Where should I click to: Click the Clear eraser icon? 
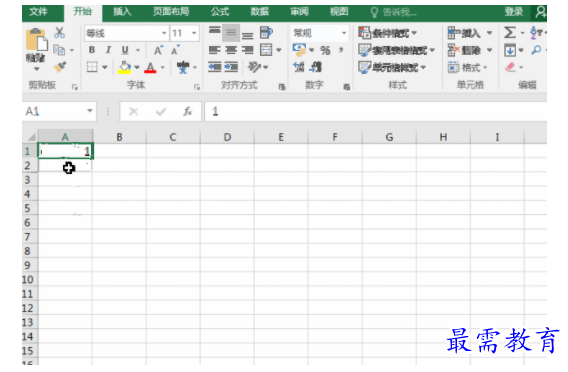click(x=510, y=67)
